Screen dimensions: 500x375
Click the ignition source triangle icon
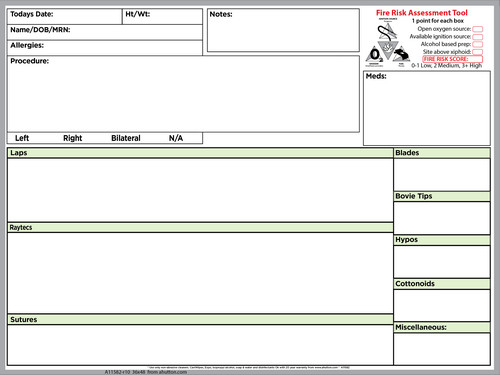[x=388, y=31]
